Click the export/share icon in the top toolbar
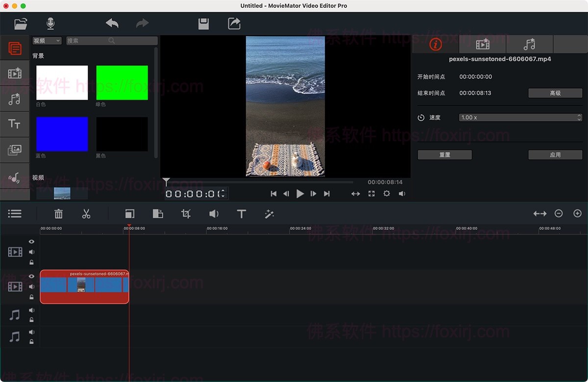Image resolution: width=588 pixels, height=382 pixels. (x=234, y=23)
